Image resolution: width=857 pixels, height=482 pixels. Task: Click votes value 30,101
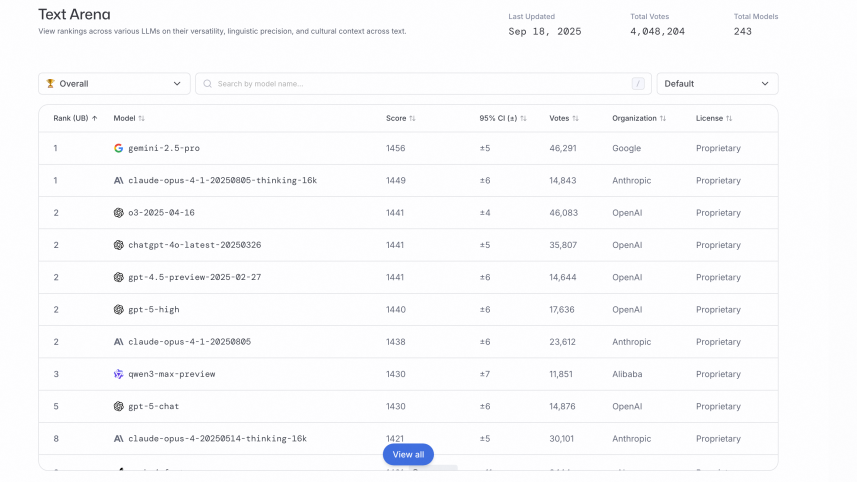tap(561, 438)
